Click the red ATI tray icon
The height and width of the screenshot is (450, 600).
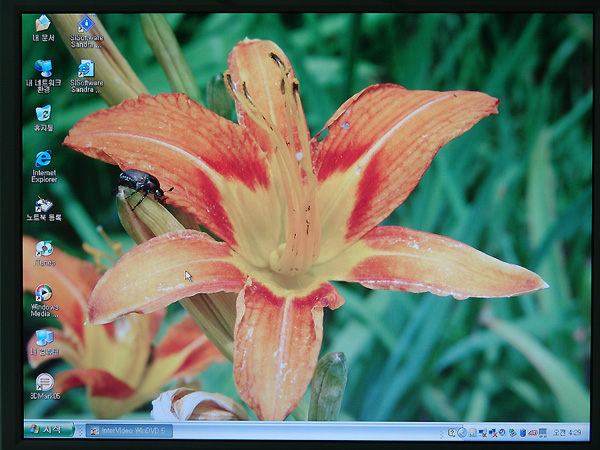pyautogui.click(x=533, y=433)
